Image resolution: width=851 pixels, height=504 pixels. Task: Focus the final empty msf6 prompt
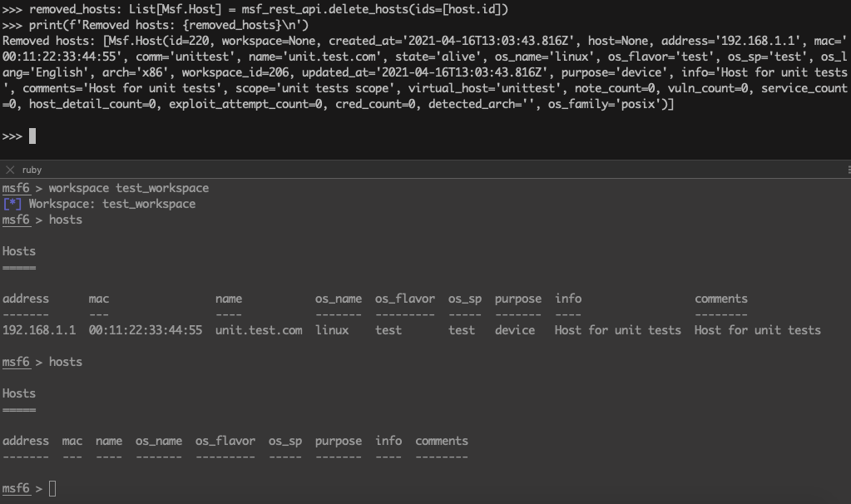52,488
